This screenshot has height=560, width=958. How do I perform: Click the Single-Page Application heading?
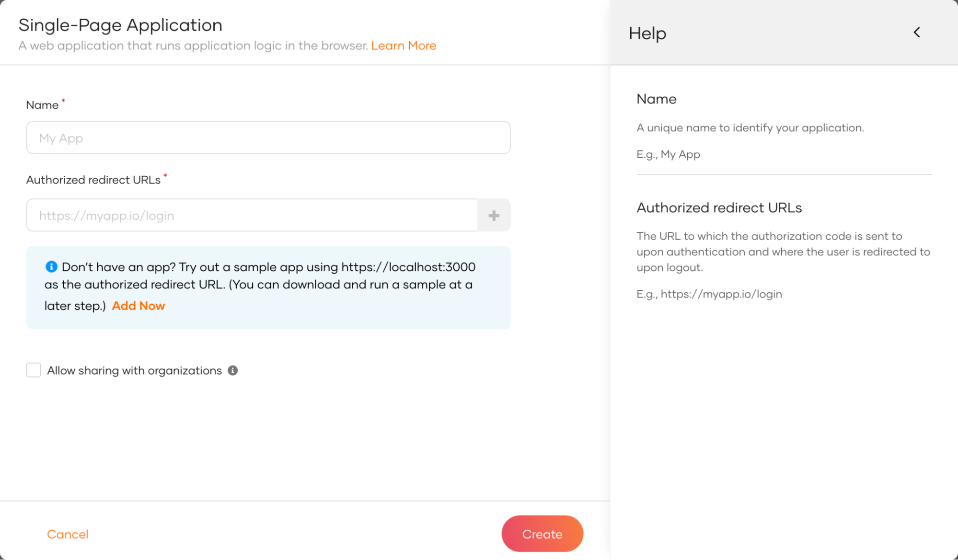[x=120, y=24]
